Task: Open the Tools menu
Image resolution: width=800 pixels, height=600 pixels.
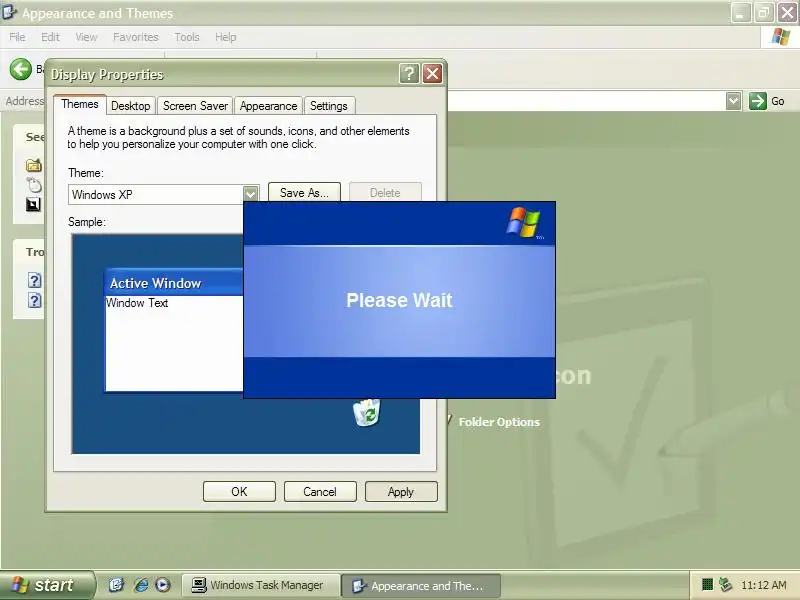Action: point(187,37)
